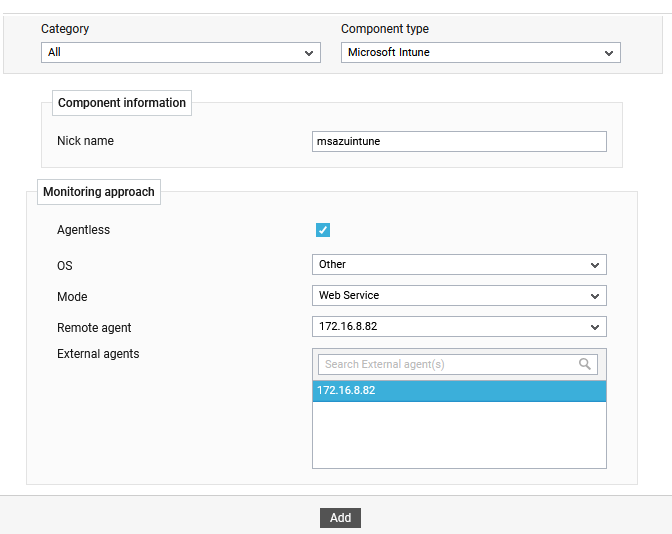This screenshot has width=672, height=534.
Task: Click the Add button
Action: (340, 518)
